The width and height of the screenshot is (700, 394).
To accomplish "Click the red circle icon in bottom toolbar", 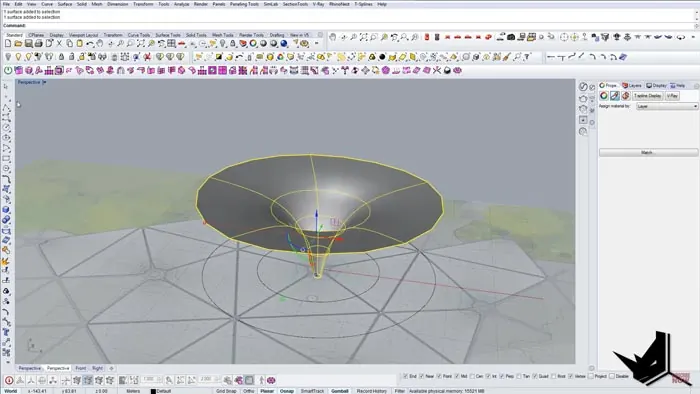I will (9, 380).
